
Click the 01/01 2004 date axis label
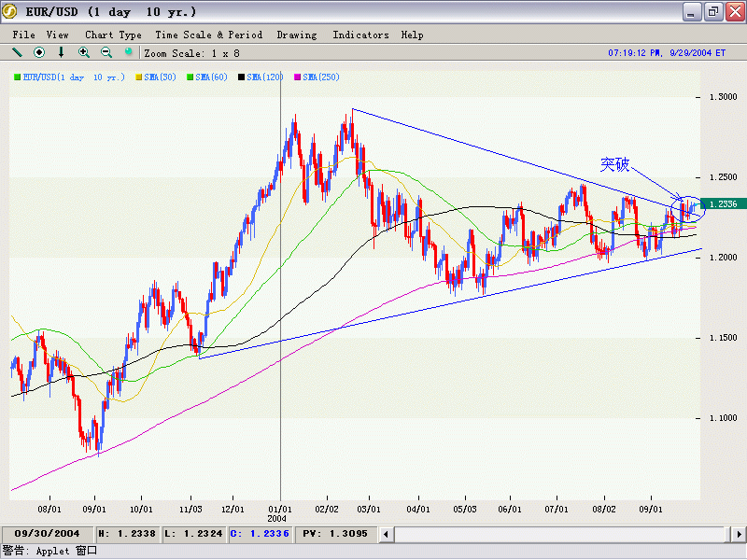click(279, 513)
